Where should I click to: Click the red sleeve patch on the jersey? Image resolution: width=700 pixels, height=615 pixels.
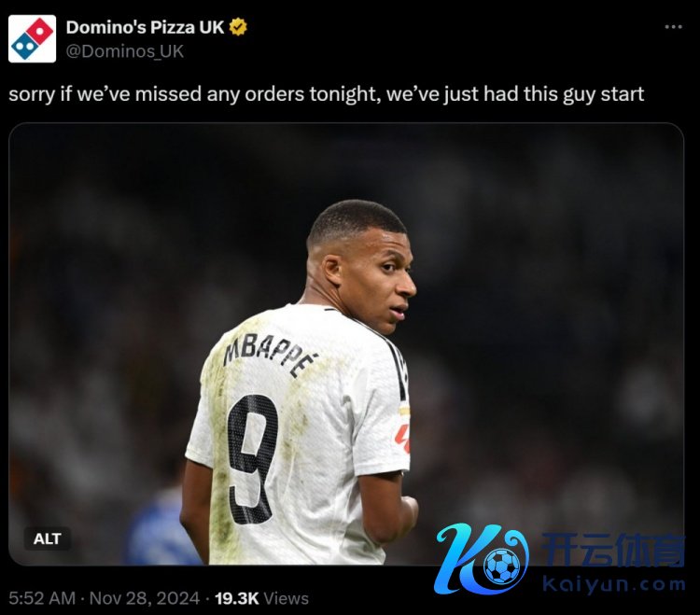pos(402,439)
